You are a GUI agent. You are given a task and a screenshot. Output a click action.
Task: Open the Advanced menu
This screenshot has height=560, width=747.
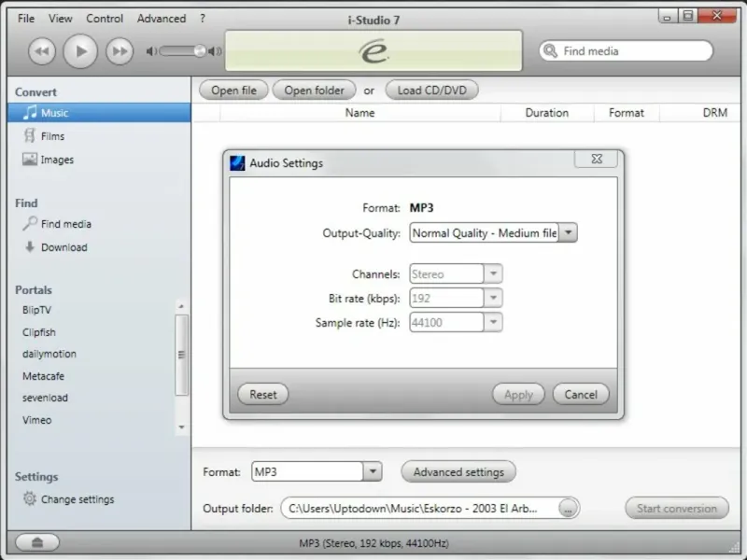[162, 19]
